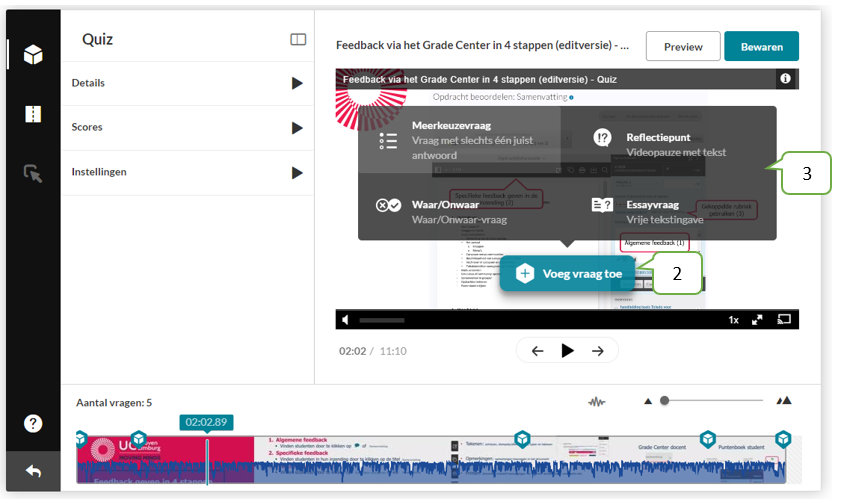The image size is (845, 504).
Task: Choose Essayvraag question type
Action: point(668,207)
